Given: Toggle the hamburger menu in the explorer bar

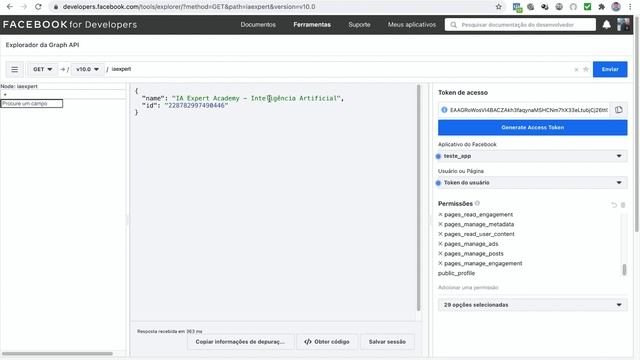Looking at the screenshot, I should (15, 69).
